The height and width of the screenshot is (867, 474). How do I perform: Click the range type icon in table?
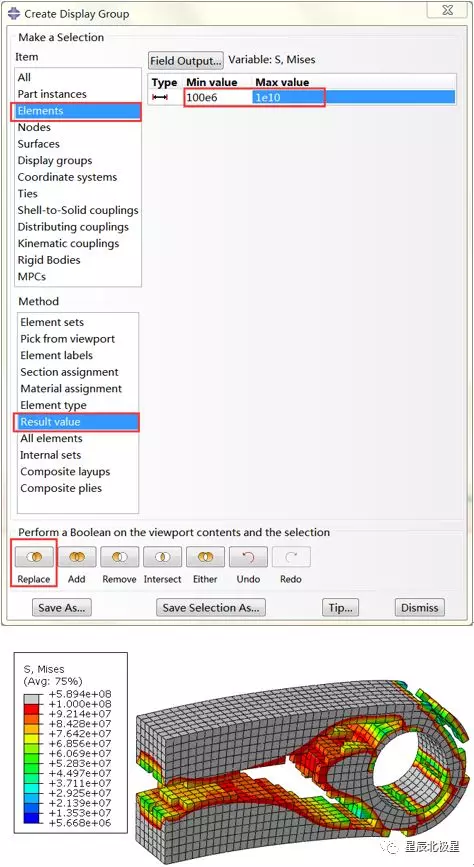160,97
